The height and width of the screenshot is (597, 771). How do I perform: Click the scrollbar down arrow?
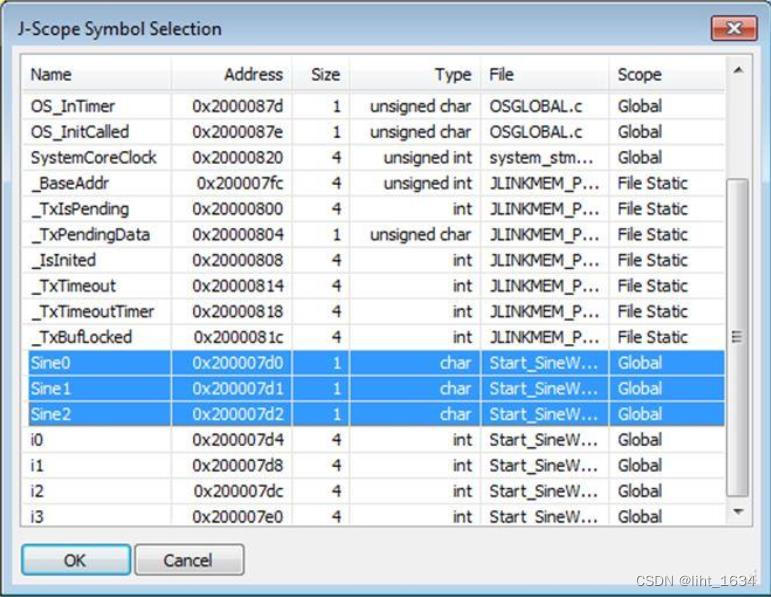click(738, 512)
